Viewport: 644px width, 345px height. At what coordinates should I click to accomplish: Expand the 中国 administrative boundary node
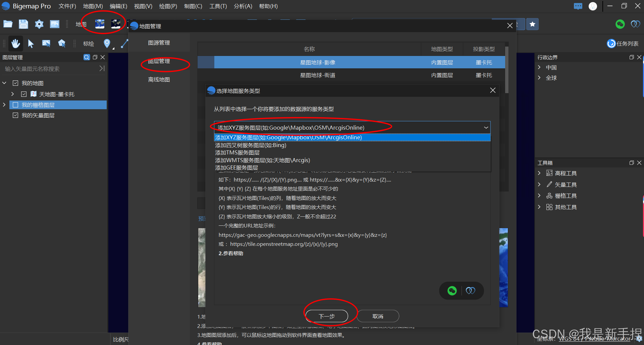coord(539,67)
